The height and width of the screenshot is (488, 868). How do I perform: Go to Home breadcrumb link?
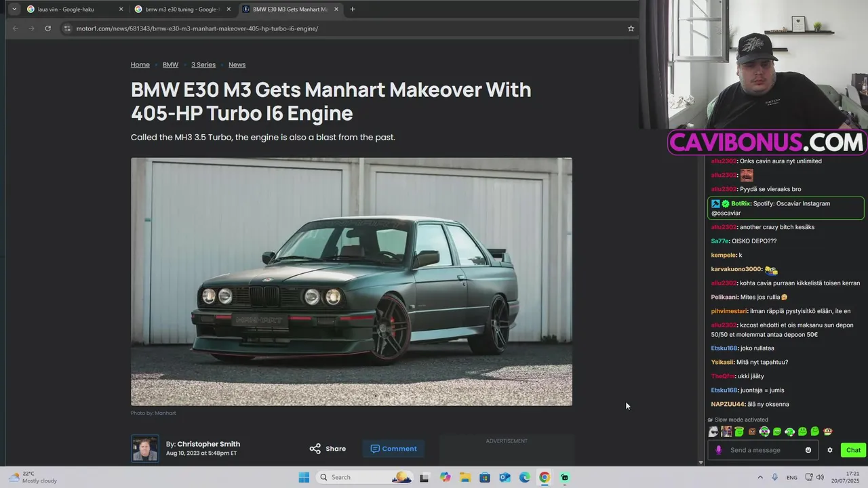coord(140,64)
